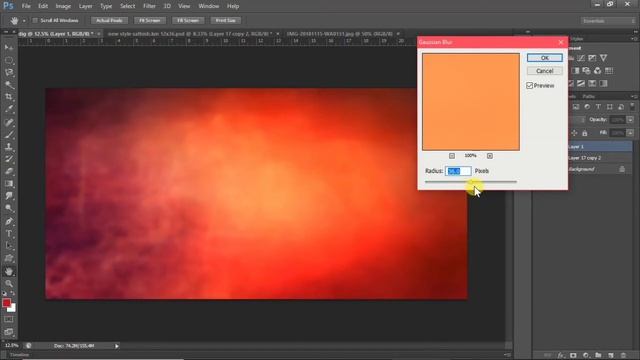The width and height of the screenshot is (640, 360).
Task: Select the Hand tool in toolbox
Action: click(x=9, y=271)
